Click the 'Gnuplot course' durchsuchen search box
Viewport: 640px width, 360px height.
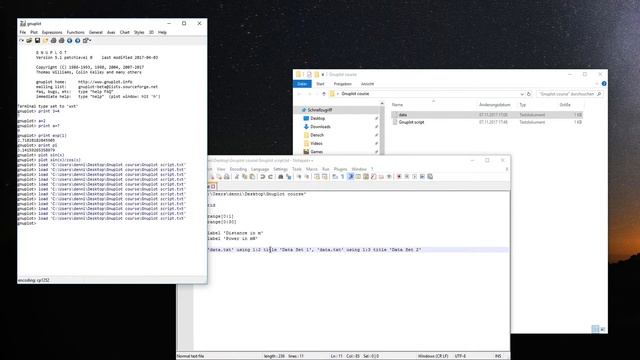tap(570, 94)
